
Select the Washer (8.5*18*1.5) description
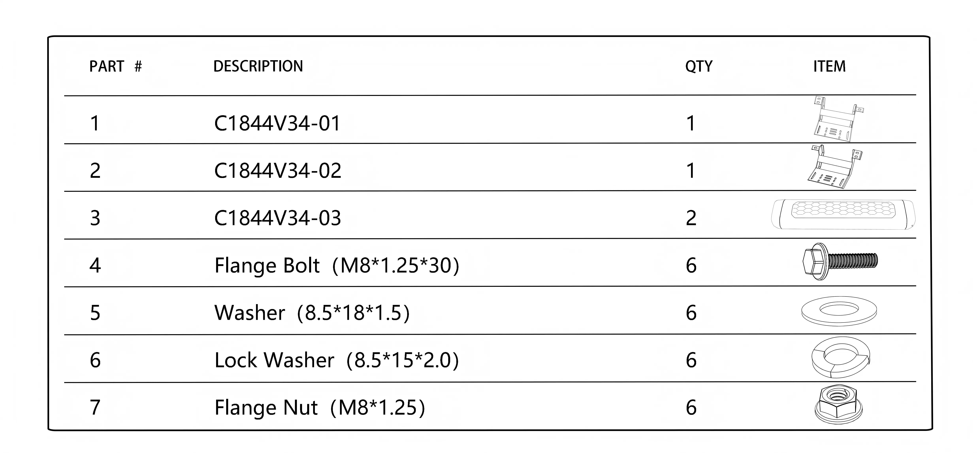312,313
